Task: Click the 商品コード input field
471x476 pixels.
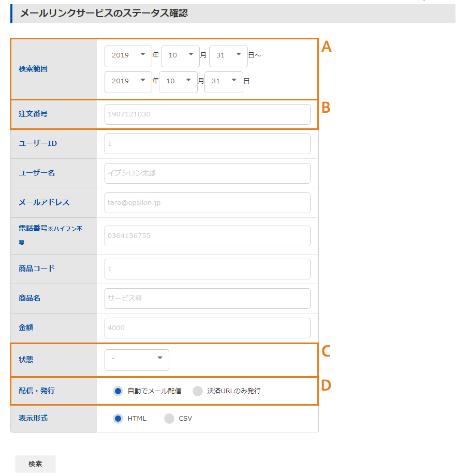Action: tap(208, 269)
